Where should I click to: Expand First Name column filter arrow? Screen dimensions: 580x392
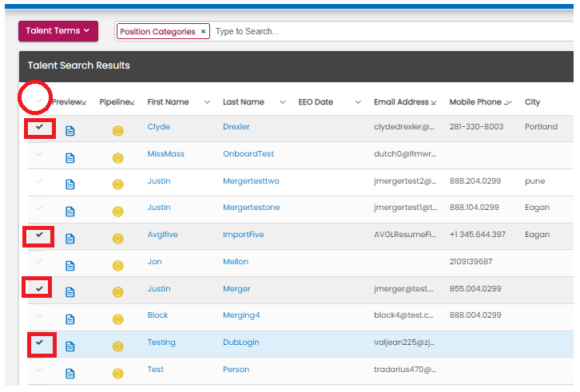207,102
